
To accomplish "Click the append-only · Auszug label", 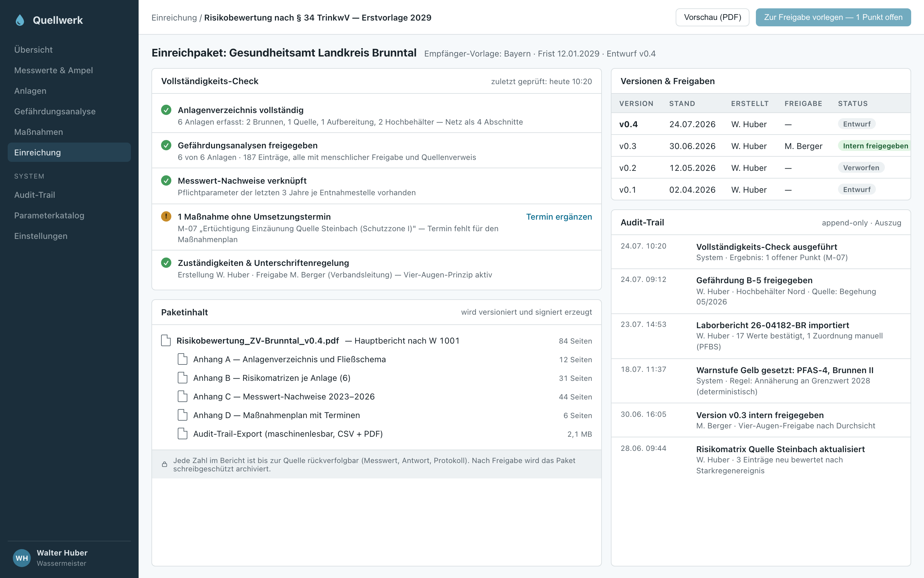I will 861,223.
